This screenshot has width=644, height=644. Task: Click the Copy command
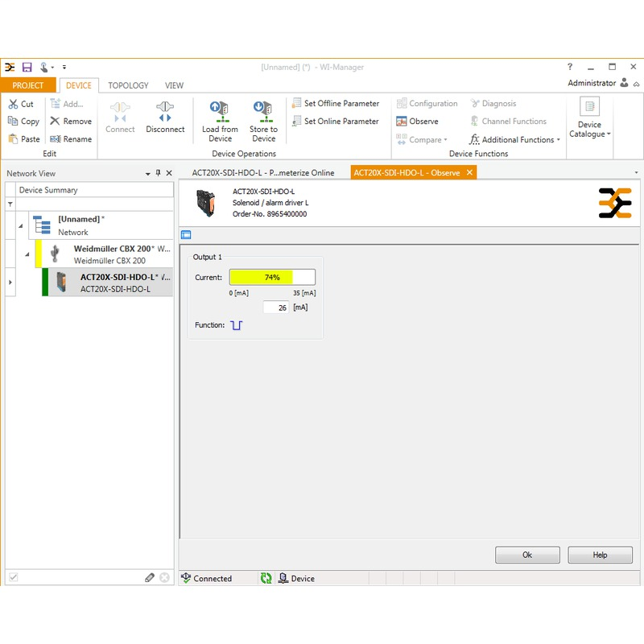click(24, 122)
